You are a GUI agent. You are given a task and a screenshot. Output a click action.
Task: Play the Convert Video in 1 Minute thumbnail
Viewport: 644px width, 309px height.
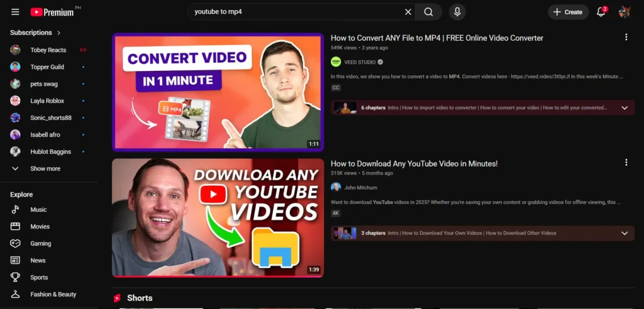coord(218,92)
